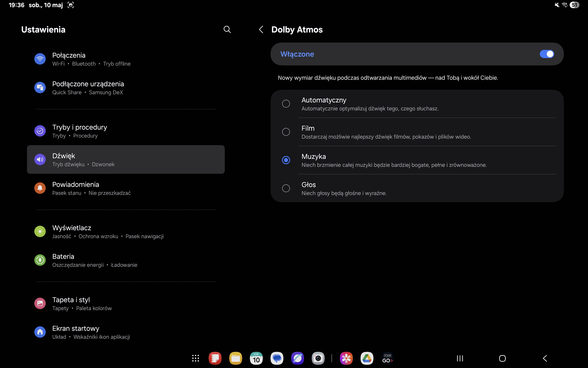Launch the TVP GO app
Screen dimensions: 588x368
click(388, 358)
